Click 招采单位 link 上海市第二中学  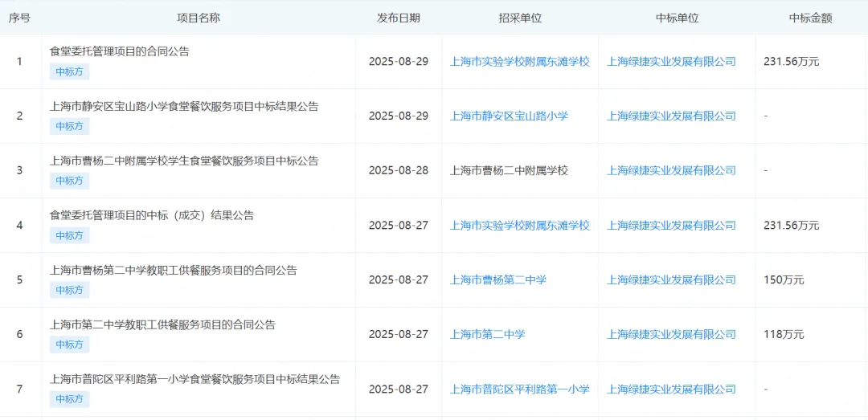487,334
